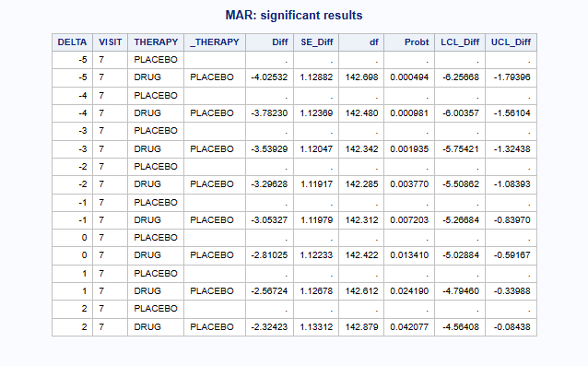
Task: Click the Probt value 0.000494
Action: point(409,77)
